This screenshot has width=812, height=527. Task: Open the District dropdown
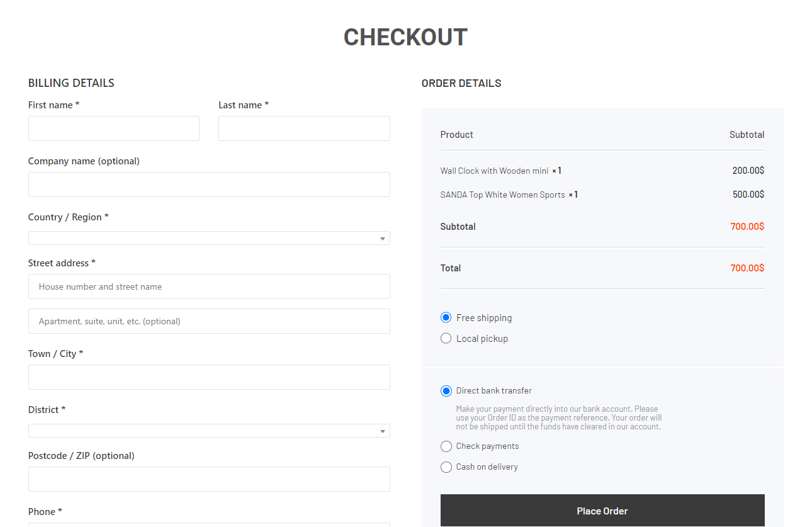tap(209, 431)
